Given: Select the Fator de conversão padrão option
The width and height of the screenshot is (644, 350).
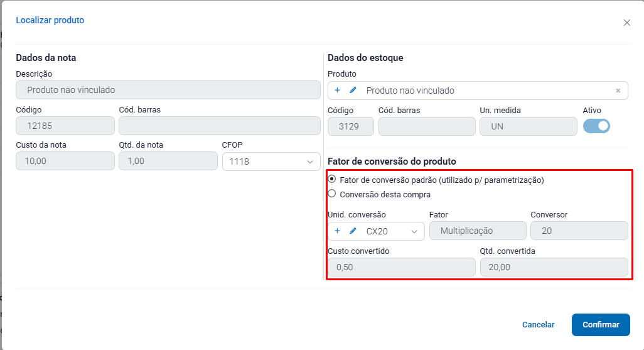Looking at the screenshot, I should (x=332, y=179).
